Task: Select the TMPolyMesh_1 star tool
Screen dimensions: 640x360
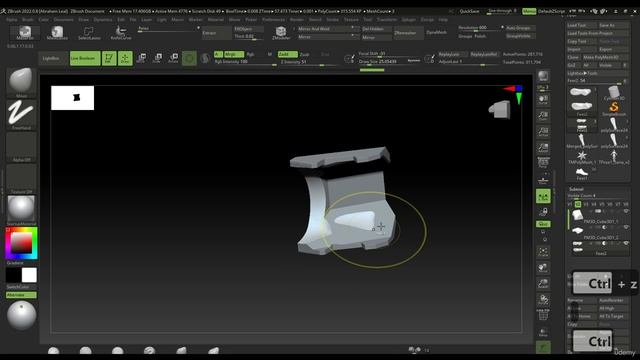Action: click(582, 157)
